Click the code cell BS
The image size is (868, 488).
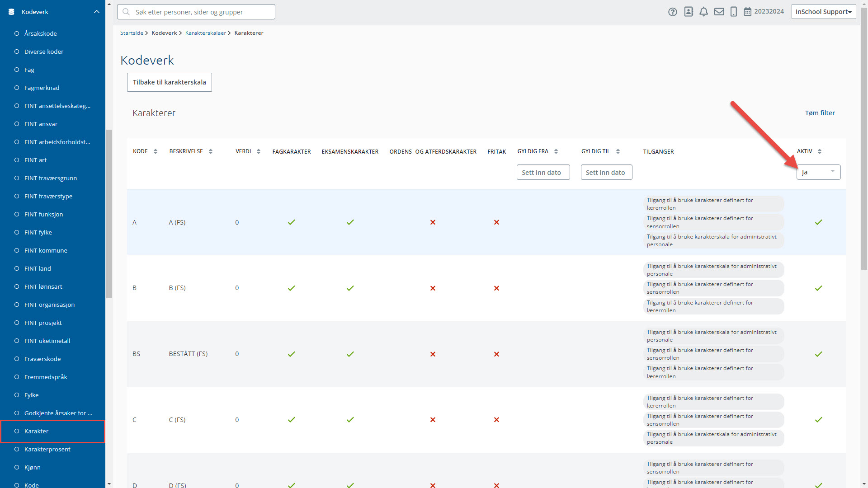coord(136,354)
